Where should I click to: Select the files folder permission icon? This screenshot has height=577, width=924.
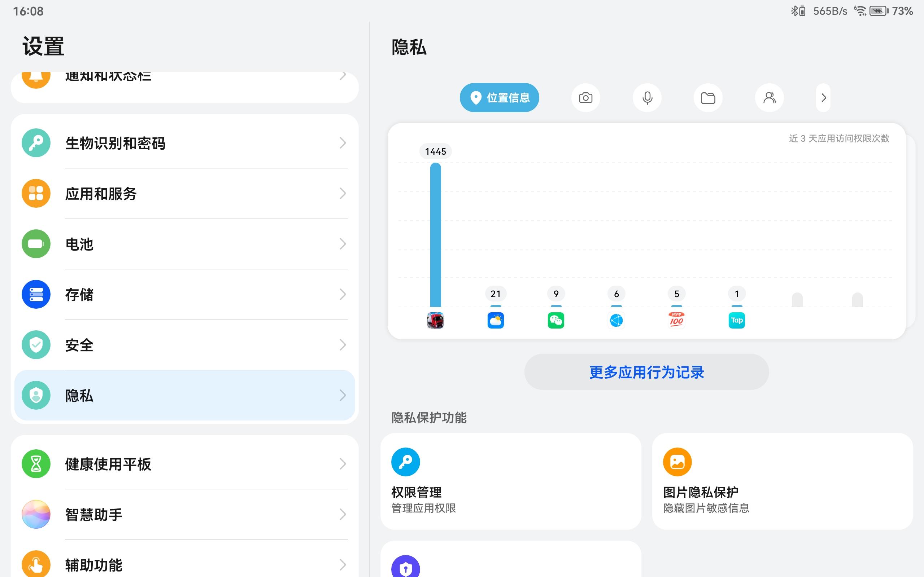pos(708,98)
